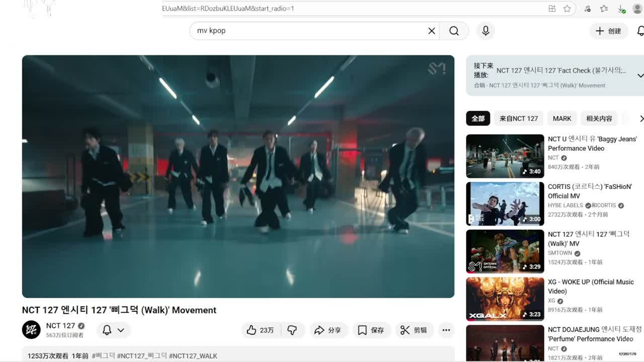Show more filter chips with the arrow
The image size is (644, 362).
pos(641,119)
